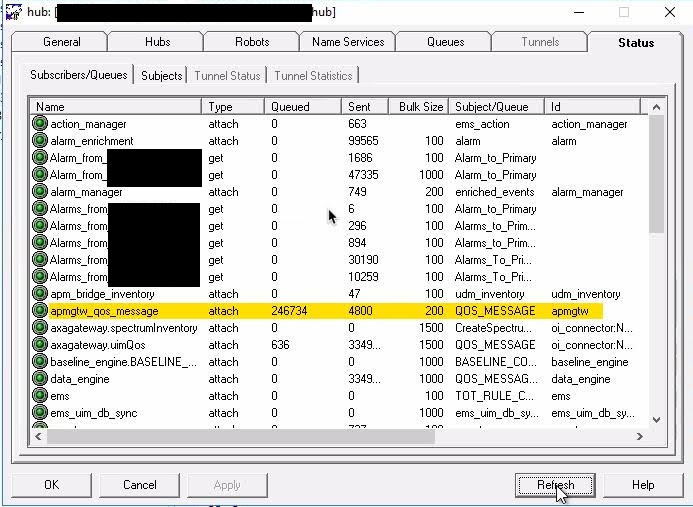Click the horizontal scrollbar right arrow
This screenshot has width=693, height=507.
coord(640,437)
